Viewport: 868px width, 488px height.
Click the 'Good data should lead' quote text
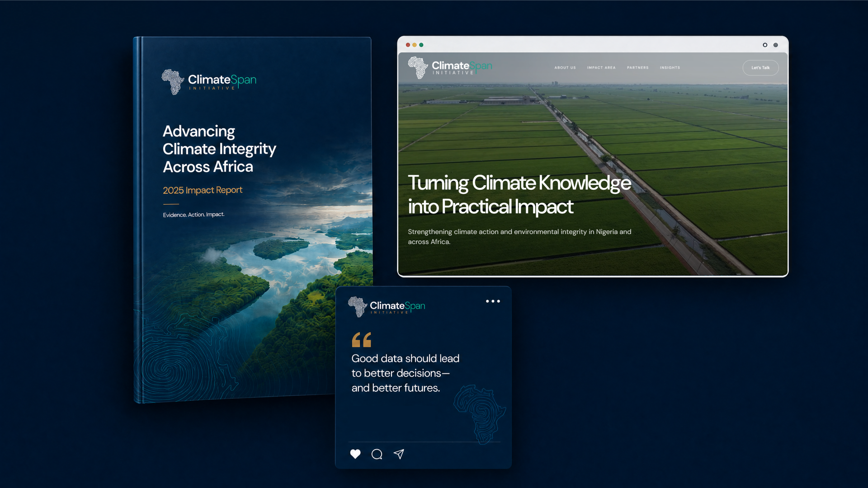point(406,373)
